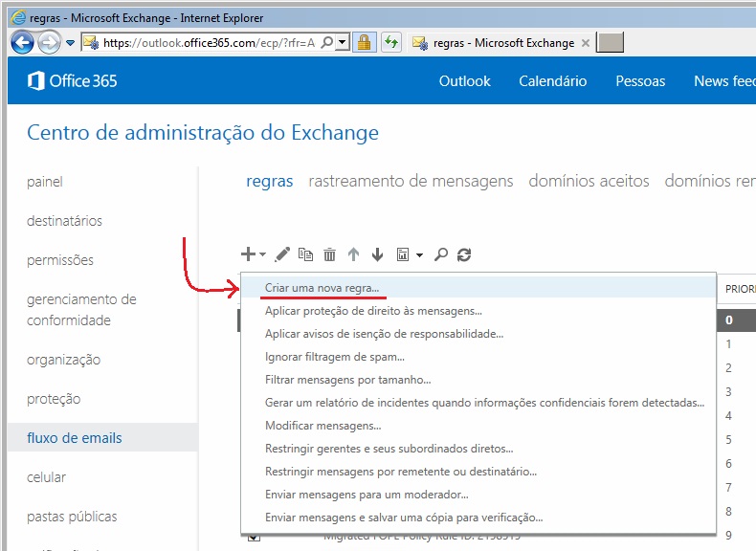Open Calendário in the top navigation
Viewport: 756px width, 551px height.
552,81
